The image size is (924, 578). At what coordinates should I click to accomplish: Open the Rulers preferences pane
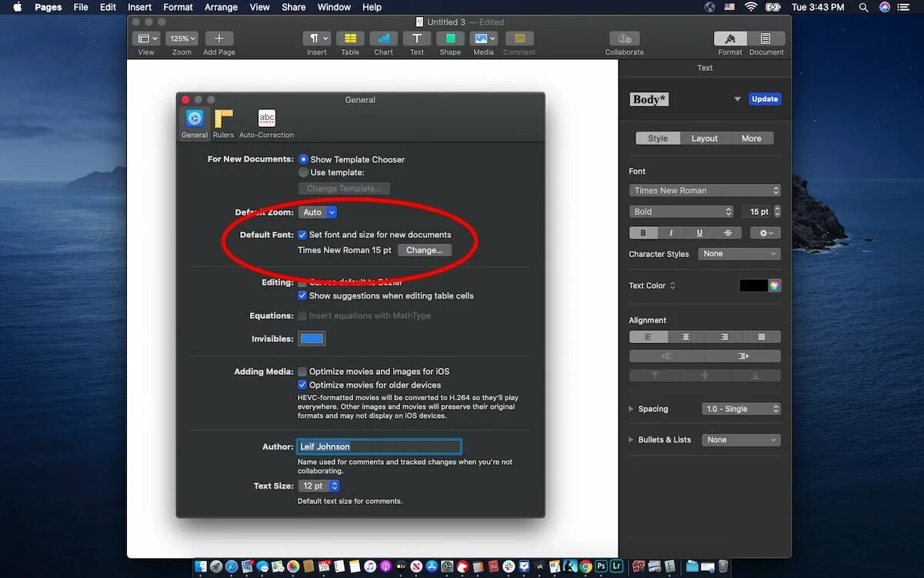tap(223, 123)
